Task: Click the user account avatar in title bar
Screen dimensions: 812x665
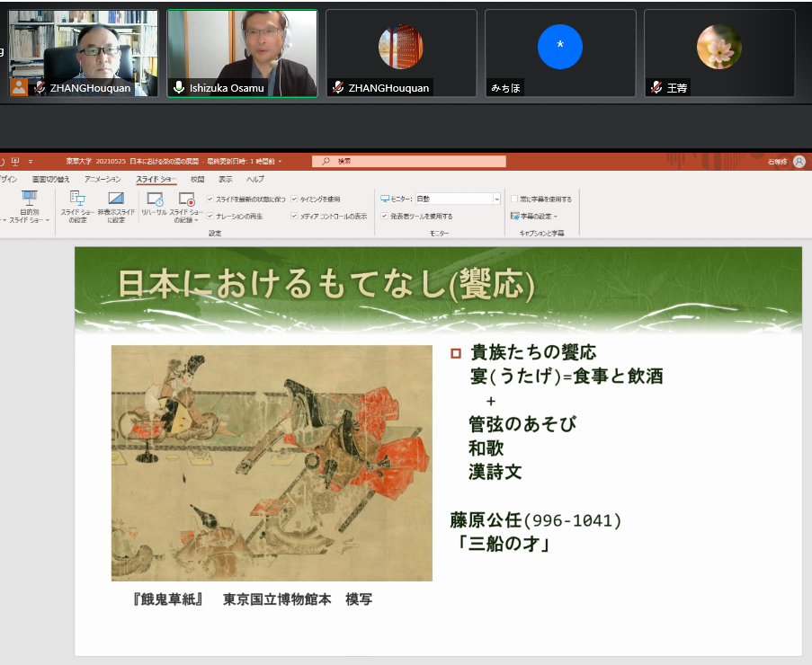Action: tap(799, 162)
